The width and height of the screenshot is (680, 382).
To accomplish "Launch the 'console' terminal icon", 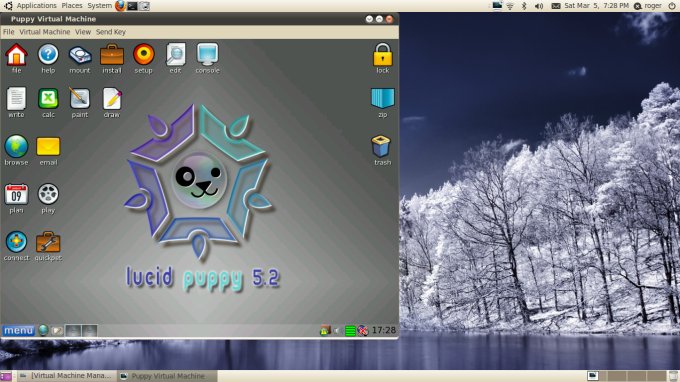I will (207, 54).
